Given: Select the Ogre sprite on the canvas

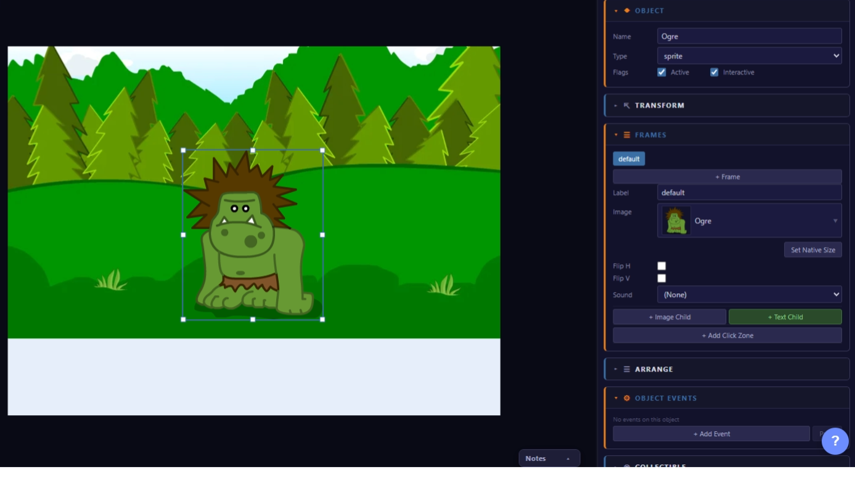Looking at the screenshot, I should pos(253,235).
